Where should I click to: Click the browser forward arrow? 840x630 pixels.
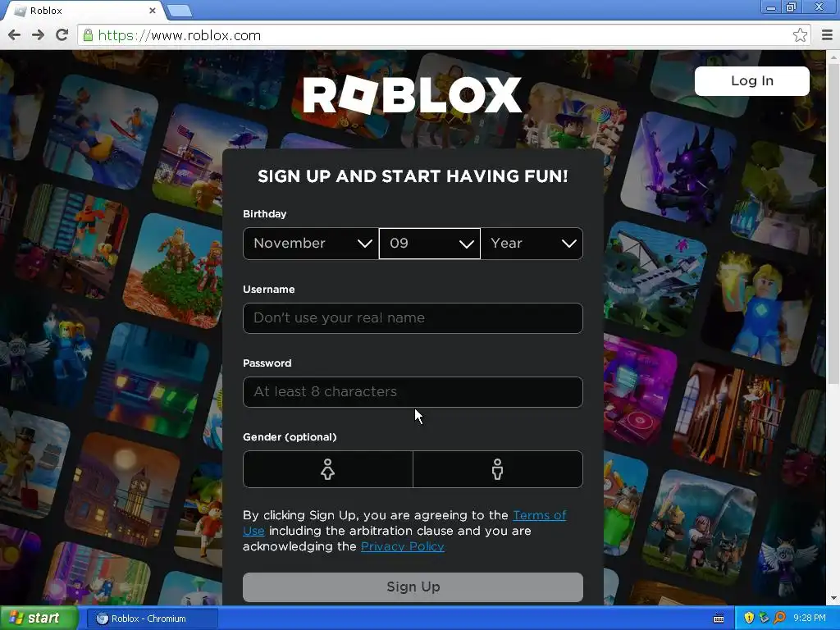[x=38, y=35]
